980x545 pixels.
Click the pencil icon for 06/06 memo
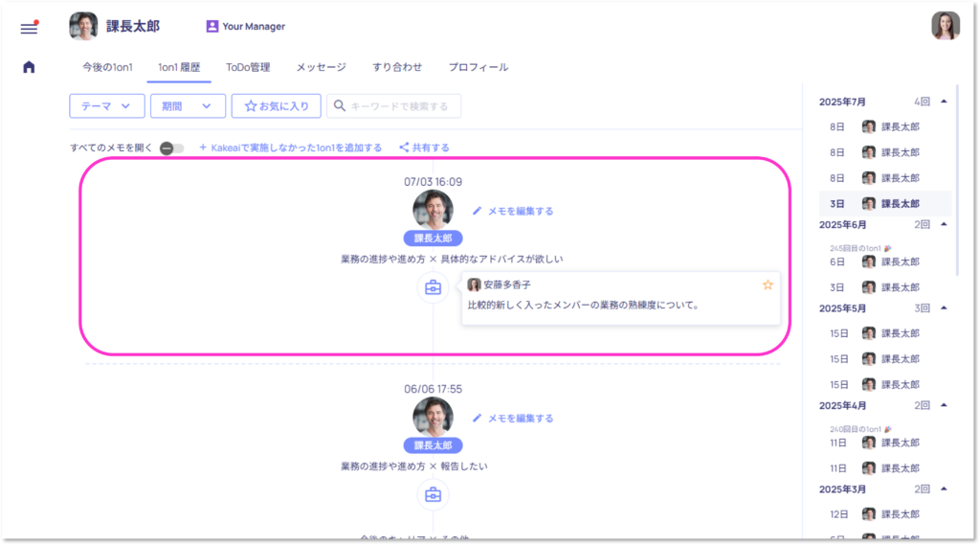tap(477, 418)
